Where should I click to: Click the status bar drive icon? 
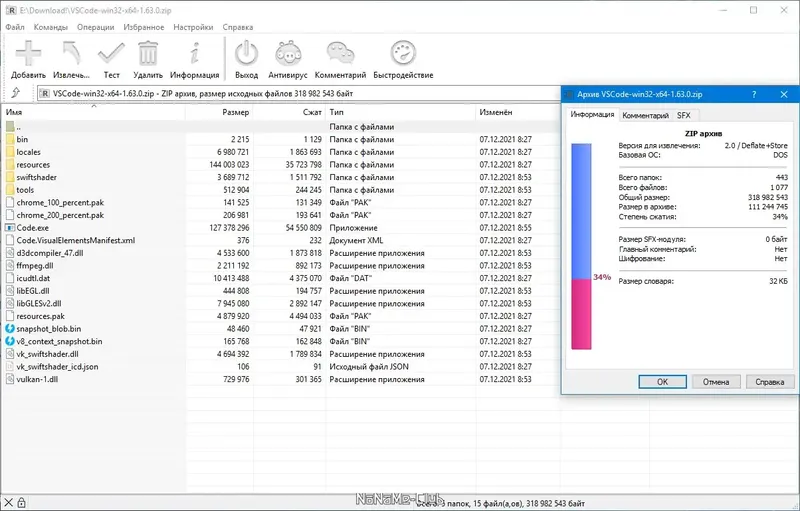tap(9, 503)
